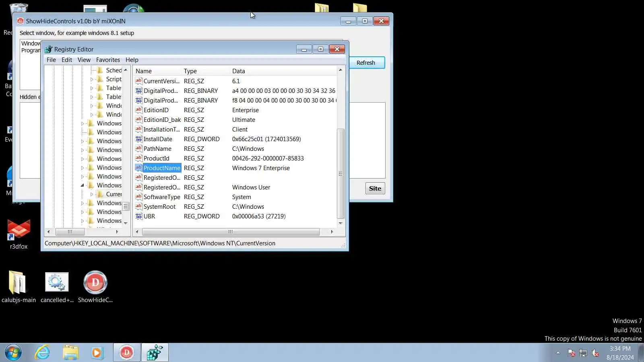Expand the Script folder in the registry tree
The width and height of the screenshot is (644, 362).
[92, 79]
